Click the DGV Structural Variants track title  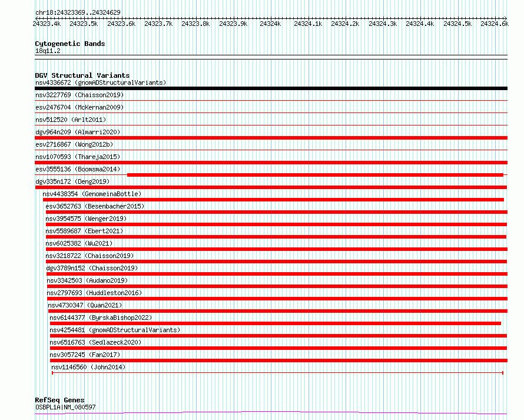[x=82, y=75]
